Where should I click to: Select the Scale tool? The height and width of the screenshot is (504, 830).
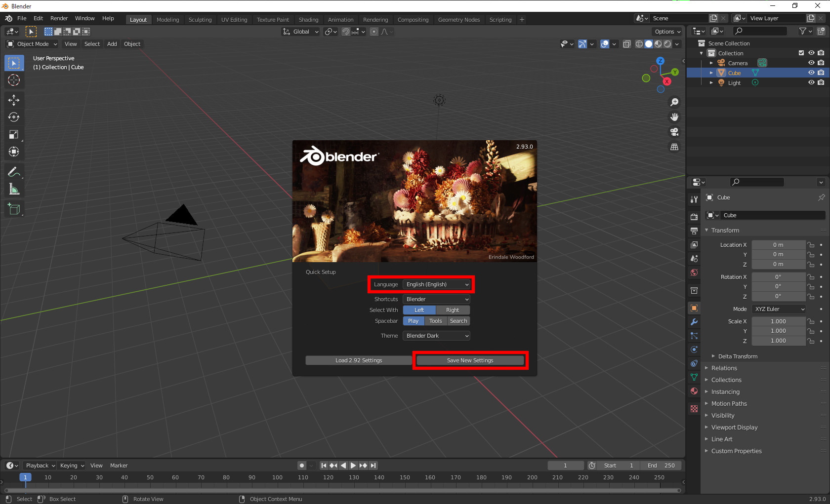tap(14, 134)
